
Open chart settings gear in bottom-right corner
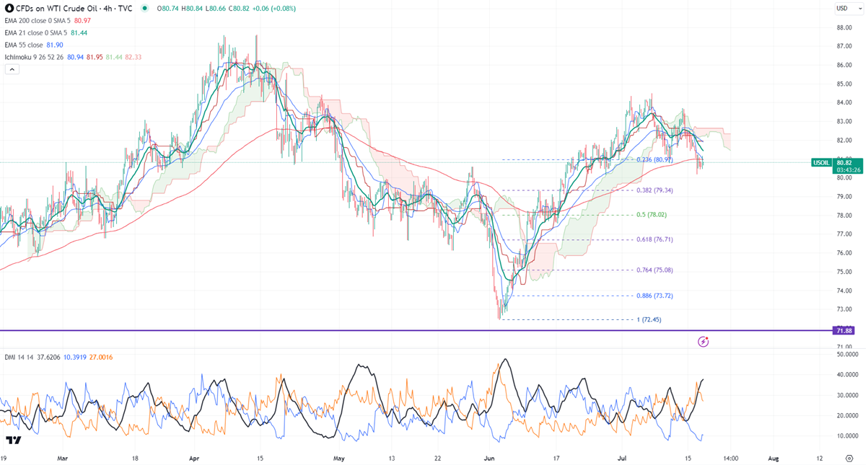coord(849,458)
